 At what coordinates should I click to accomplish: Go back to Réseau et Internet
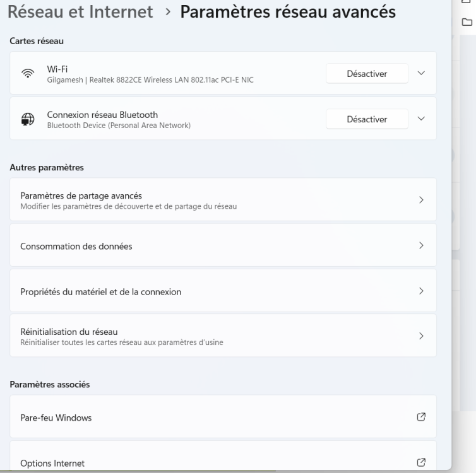click(x=80, y=12)
